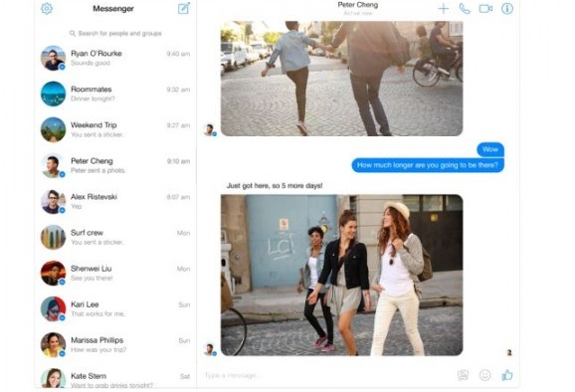
Task: View the photo of couple holding hands
Action: pos(342,79)
